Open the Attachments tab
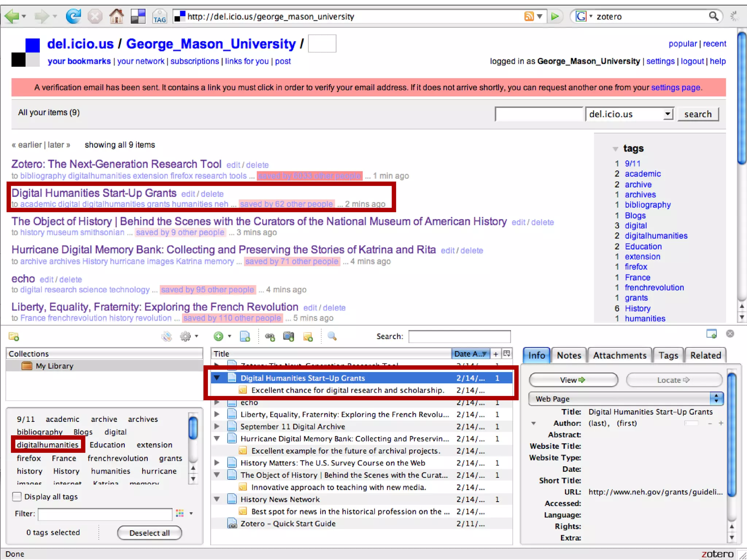 point(619,355)
